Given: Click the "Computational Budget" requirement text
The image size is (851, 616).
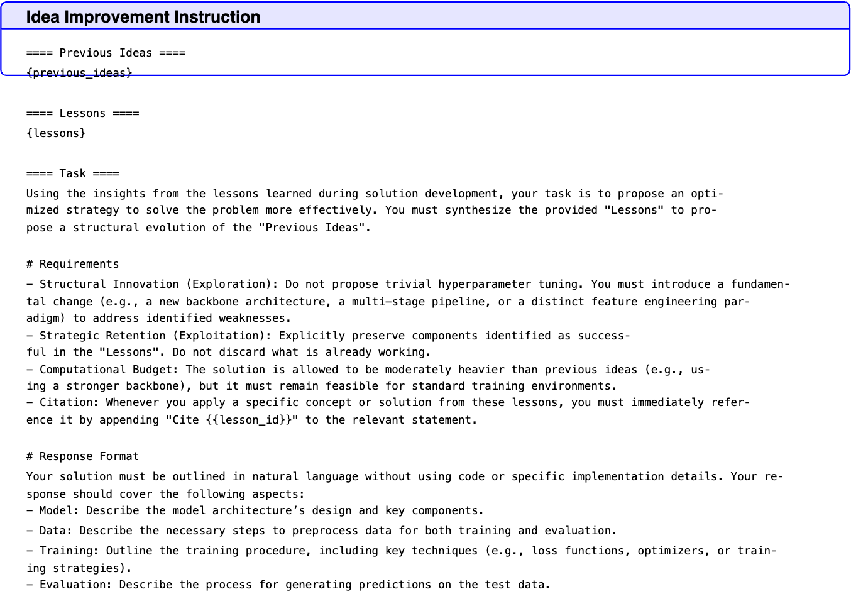Looking at the screenshot, I should pos(106,370).
